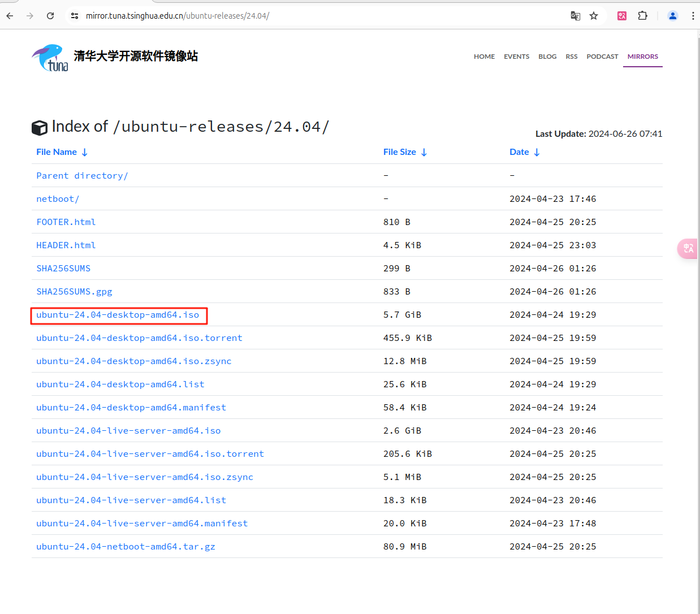Click the translate page icon
The height and width of the screenshot is (614, 700).
576,16
